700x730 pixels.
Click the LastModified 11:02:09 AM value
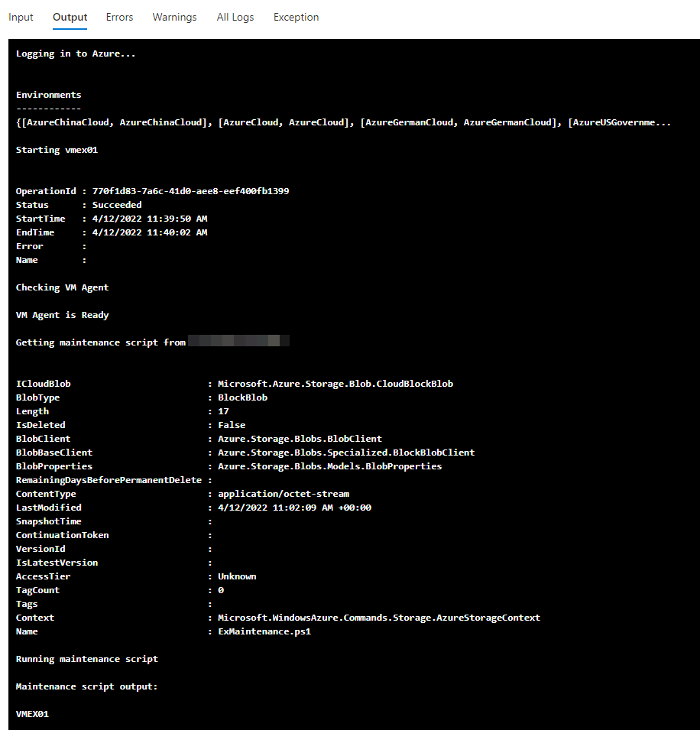point(295,508)
